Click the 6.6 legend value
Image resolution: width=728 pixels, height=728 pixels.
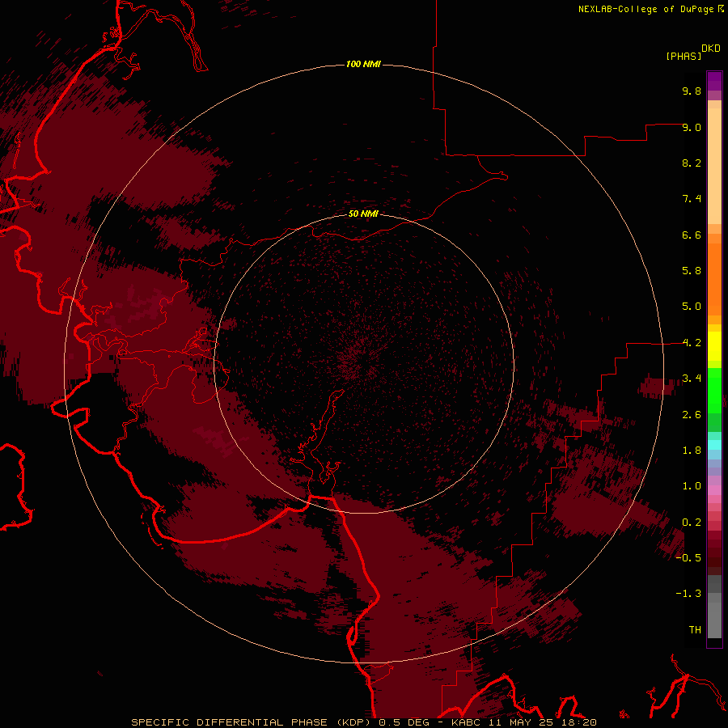click(692, 235)
